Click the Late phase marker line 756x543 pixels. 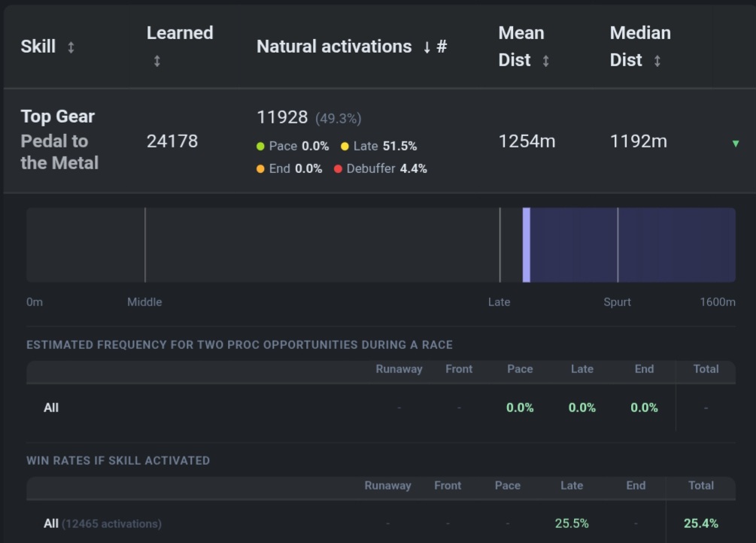[x=500, y=245]
